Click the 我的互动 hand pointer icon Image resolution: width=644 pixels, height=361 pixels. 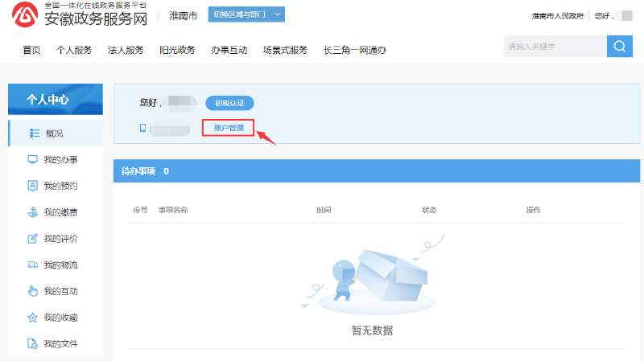coord(33,291)
